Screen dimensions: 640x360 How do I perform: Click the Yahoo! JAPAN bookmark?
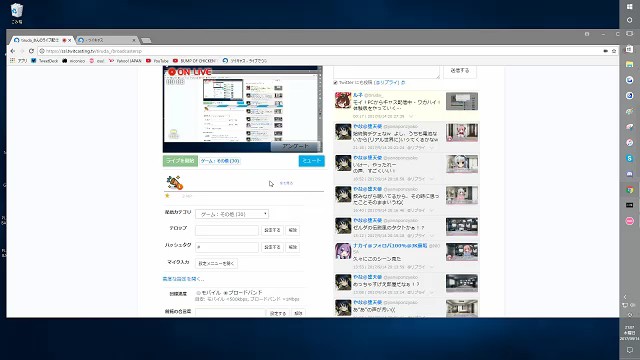[x=125, y=61]
